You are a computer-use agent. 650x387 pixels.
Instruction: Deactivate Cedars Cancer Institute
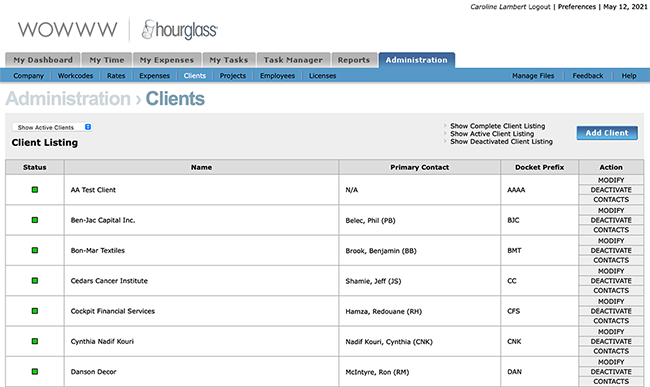611,281
